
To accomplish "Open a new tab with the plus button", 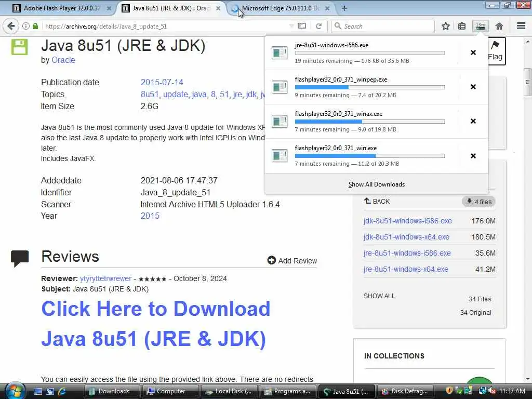I will point(344,8).
